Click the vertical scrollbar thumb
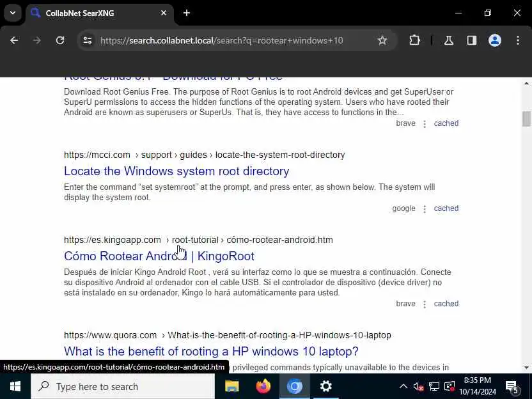Viewport: 532px width, 399px height. (x=526, y=119)
